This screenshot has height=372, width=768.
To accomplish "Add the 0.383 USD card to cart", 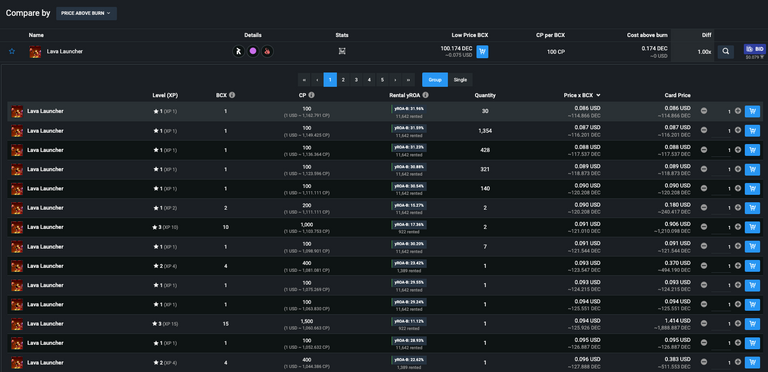I will 752,363.
